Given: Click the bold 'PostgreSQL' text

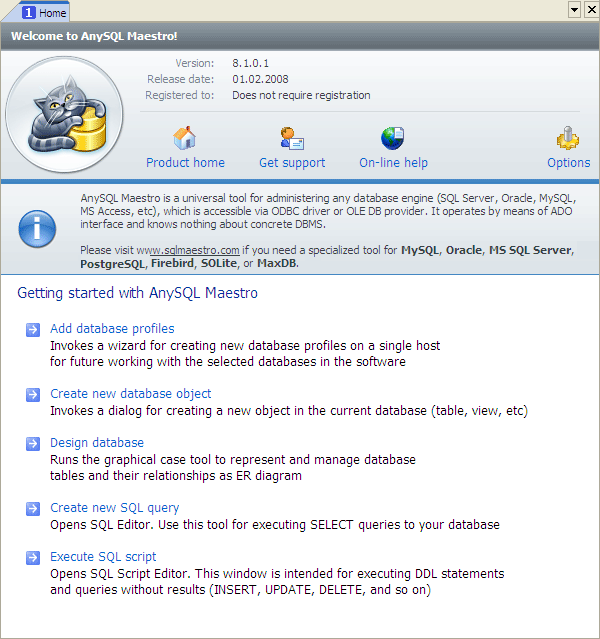Looking at the screenshot, I should (x=112, y=264).
